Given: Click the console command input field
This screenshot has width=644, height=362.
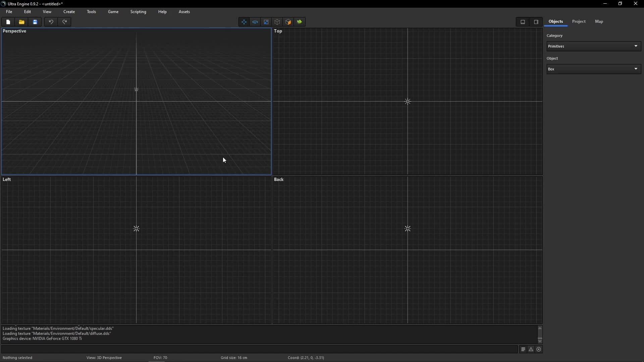Looking at the screenshot, I should (259, 349).
